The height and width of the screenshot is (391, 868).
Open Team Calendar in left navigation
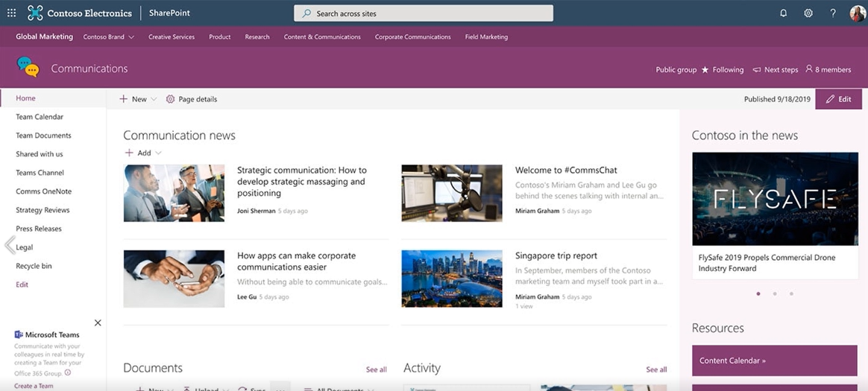point(40,117)
